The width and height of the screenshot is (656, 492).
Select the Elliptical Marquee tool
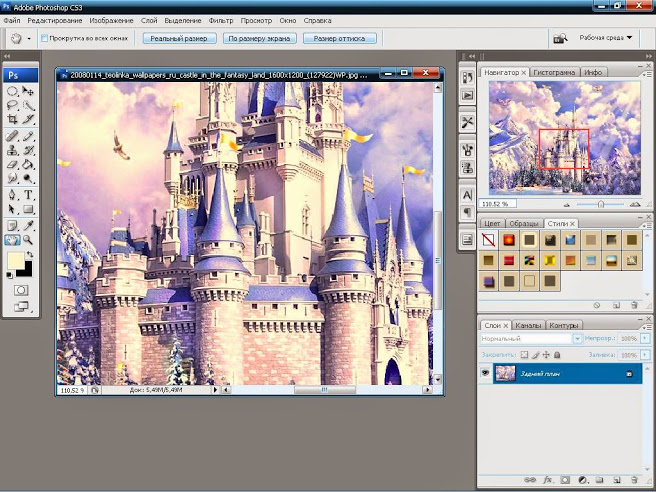click(x=13, y=91)
